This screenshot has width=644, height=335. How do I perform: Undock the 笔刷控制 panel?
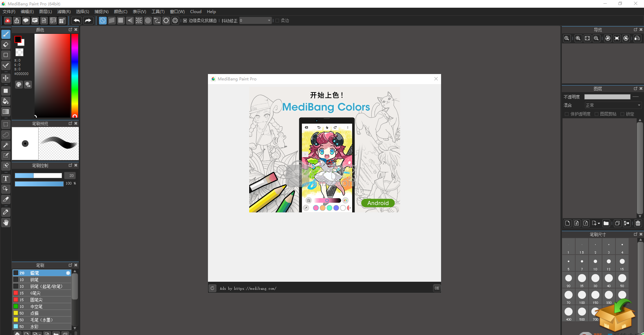tap(70, 165)
